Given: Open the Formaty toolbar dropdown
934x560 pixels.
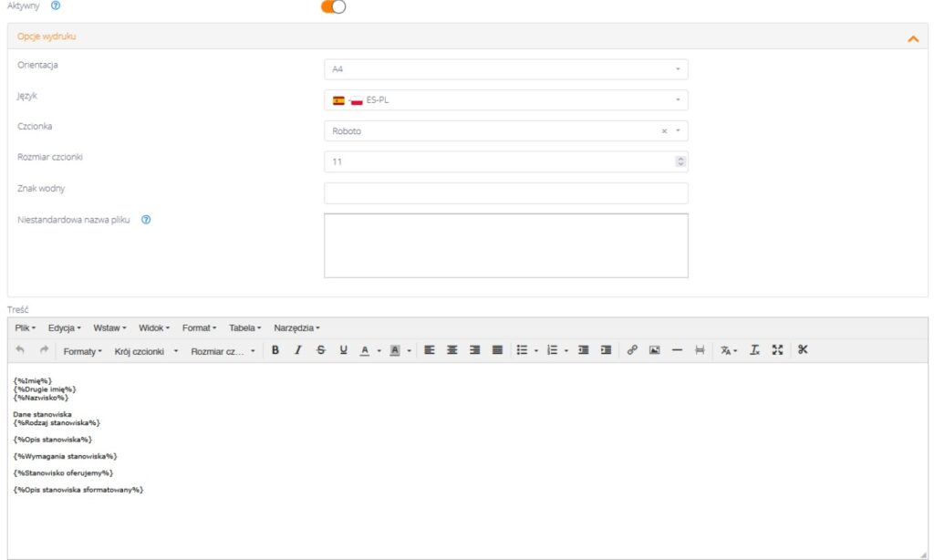Looking at the screenshot, I should [x=82, y=351].
